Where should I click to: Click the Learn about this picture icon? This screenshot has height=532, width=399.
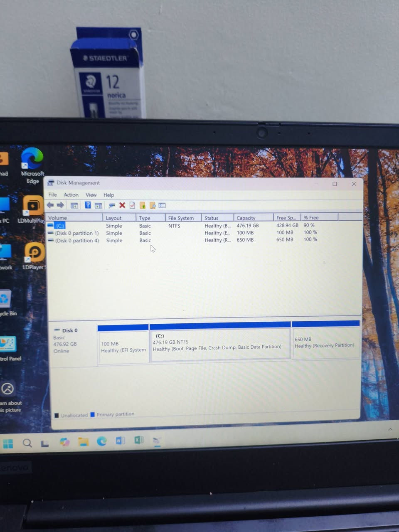click(x=8, y=389)
